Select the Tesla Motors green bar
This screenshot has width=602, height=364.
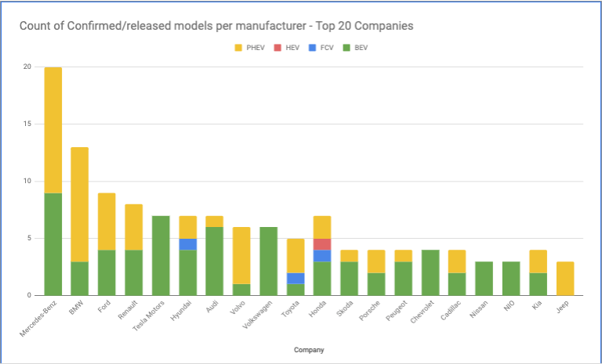161,255
